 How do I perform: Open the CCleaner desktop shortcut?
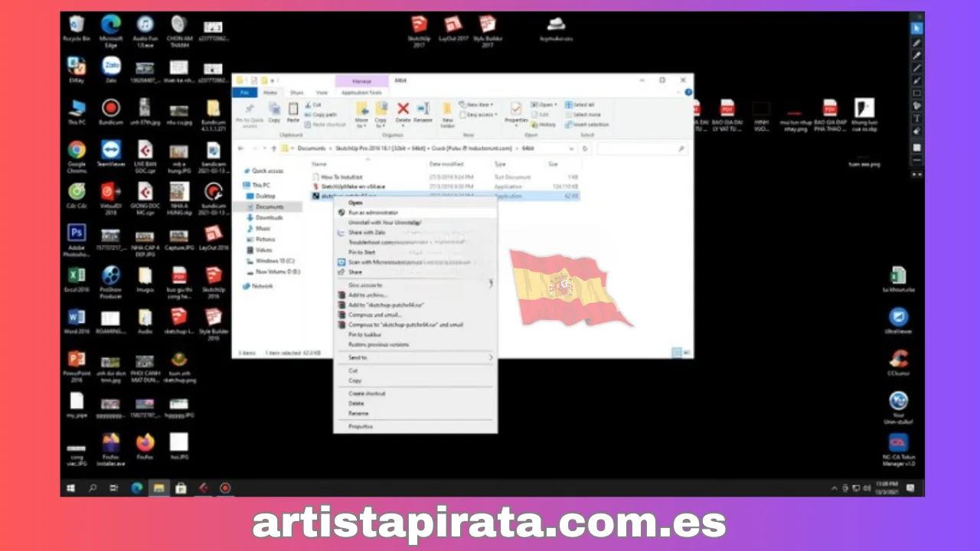[x=899, y=363]
